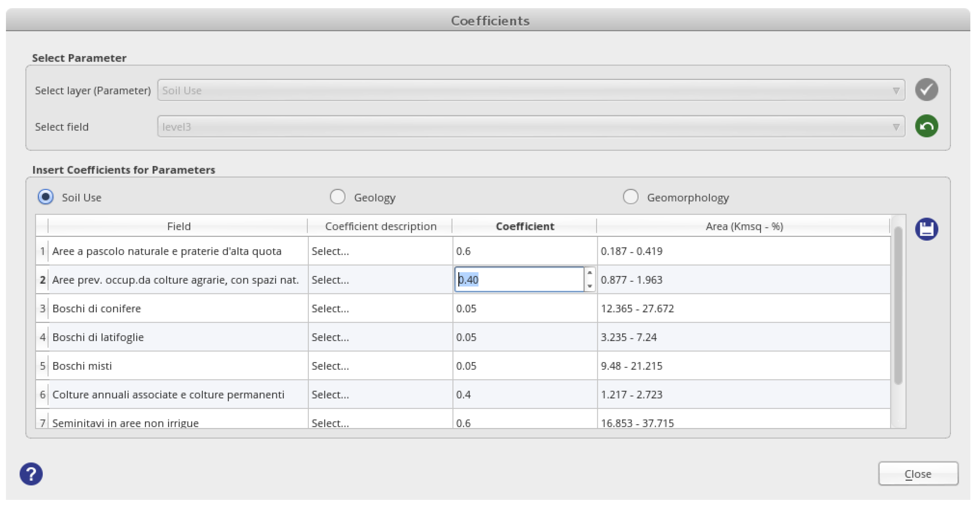Click coefficient 0.4 for Colture annuali associate
The height and width of the screenshot is (508, 980).
525,395
